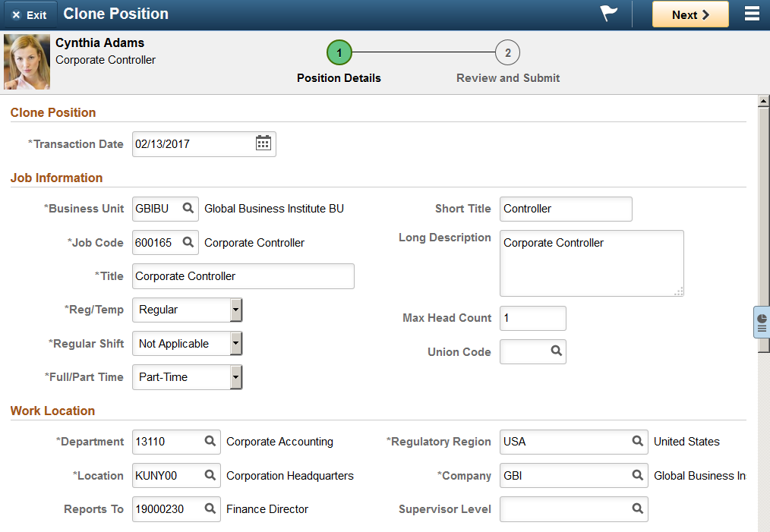The height and width of the screenshot is (532, 770).
Task: Expand the Regular Shift dropdown
Action: coord(236,344)
